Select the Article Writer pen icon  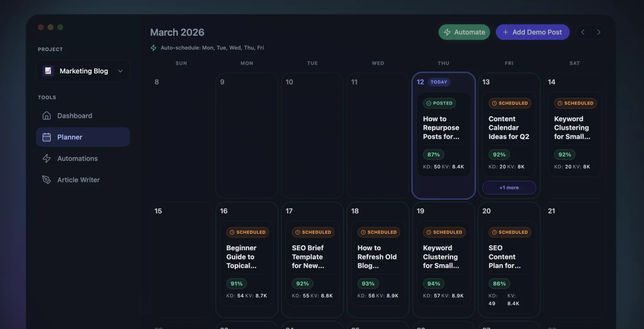point(47,180)
